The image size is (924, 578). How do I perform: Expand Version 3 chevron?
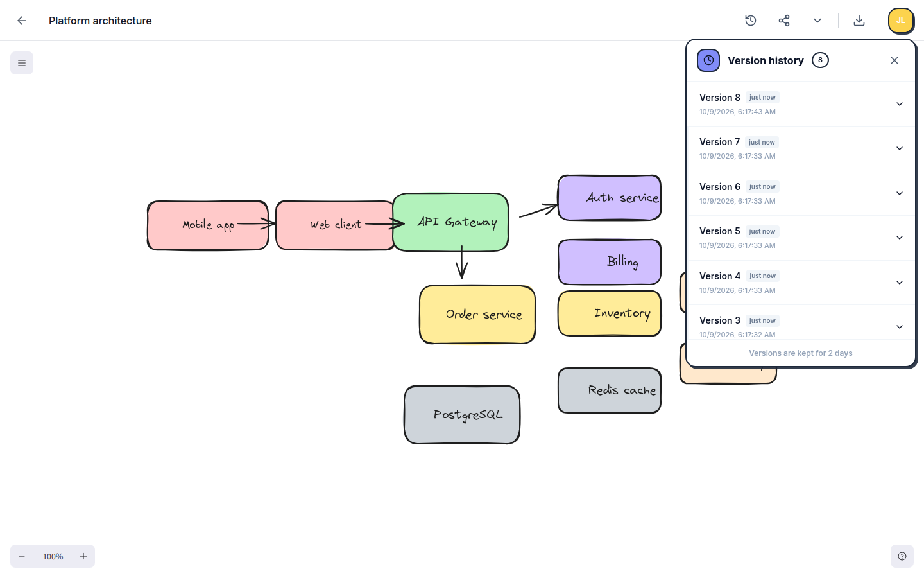(900, 327)
